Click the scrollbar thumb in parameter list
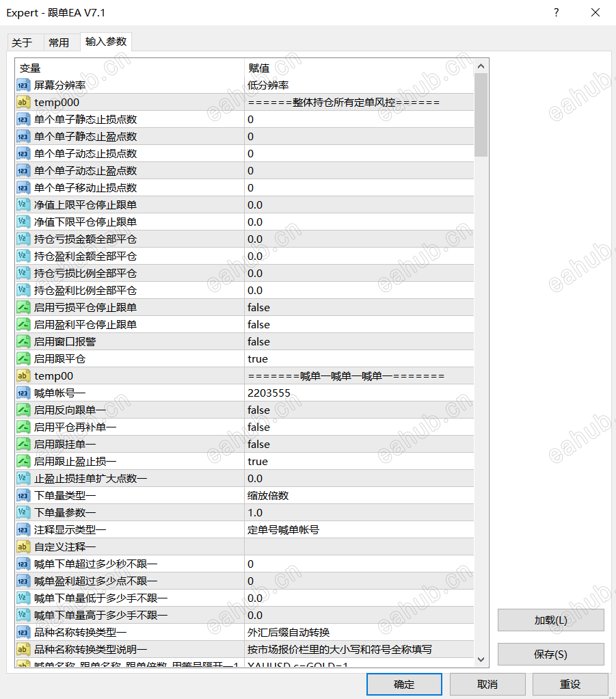616x699 pixels. [481, 115]
